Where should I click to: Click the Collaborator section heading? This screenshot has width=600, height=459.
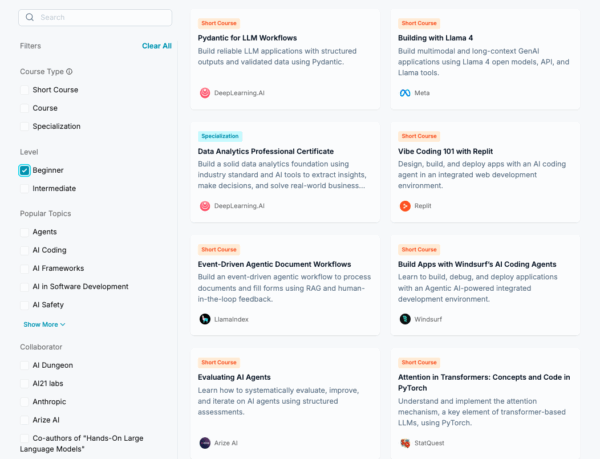tap(41, 347)
